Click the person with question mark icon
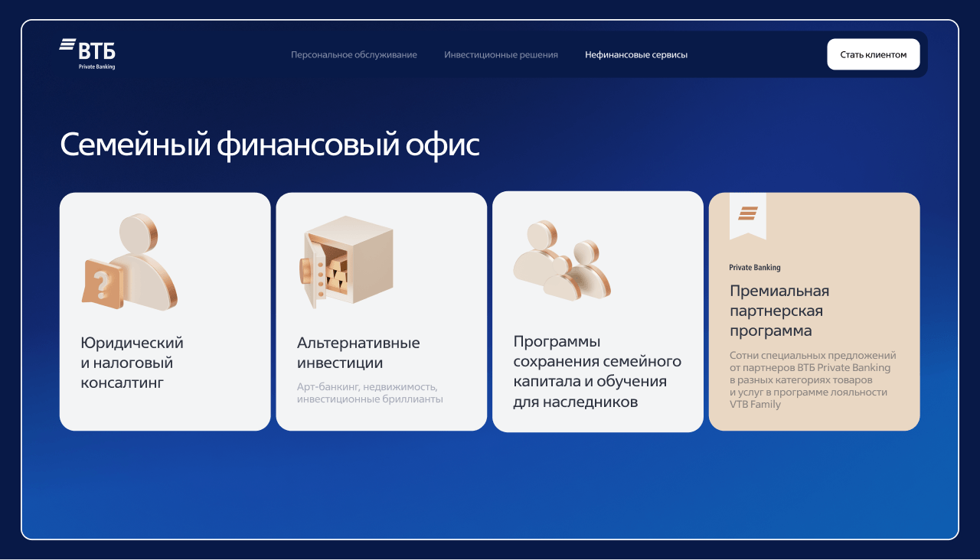Screen dimensions: 980x560 pyautogui.click(x=129, y=262)
